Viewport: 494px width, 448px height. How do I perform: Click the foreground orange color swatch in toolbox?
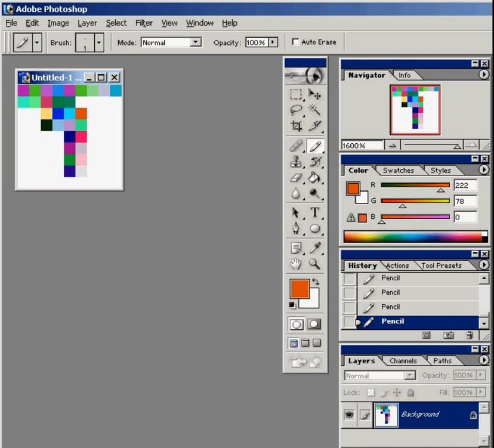click(300, 289)
